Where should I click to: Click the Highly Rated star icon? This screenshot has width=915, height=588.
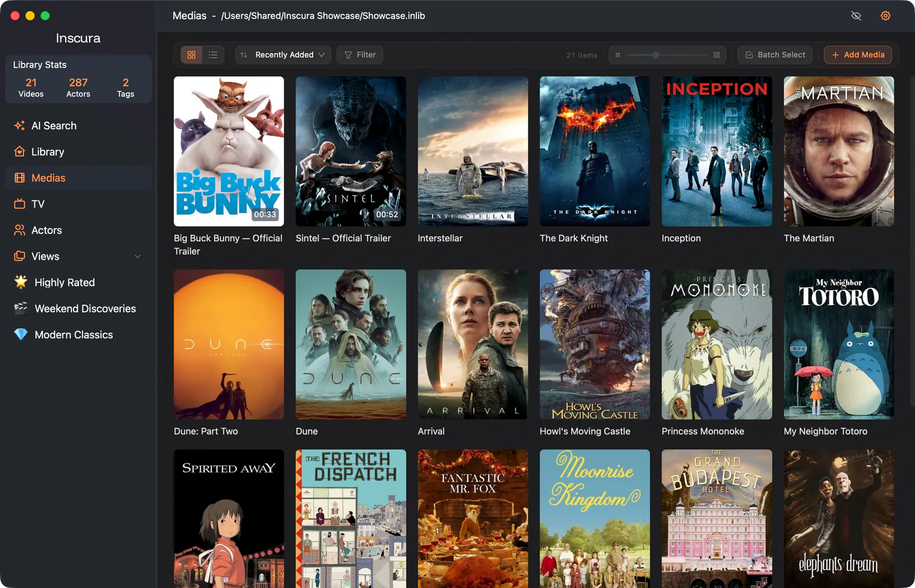pos(21,282)
